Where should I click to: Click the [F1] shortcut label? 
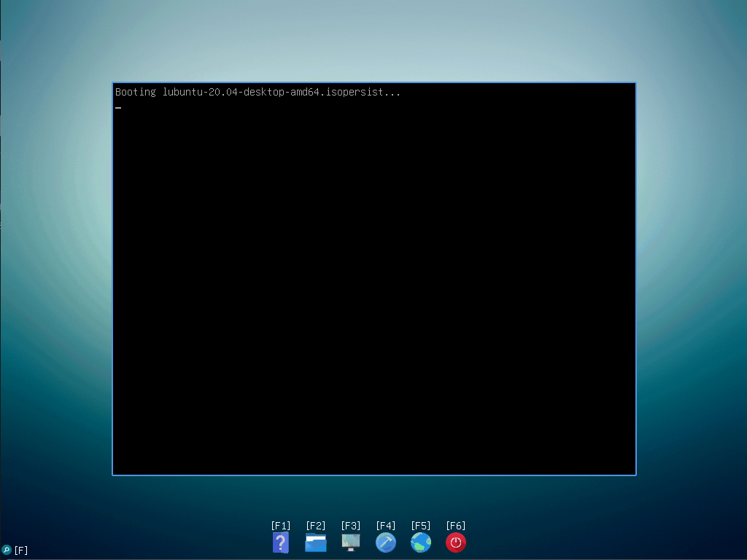pyautogui.click(x=281, y=525)
